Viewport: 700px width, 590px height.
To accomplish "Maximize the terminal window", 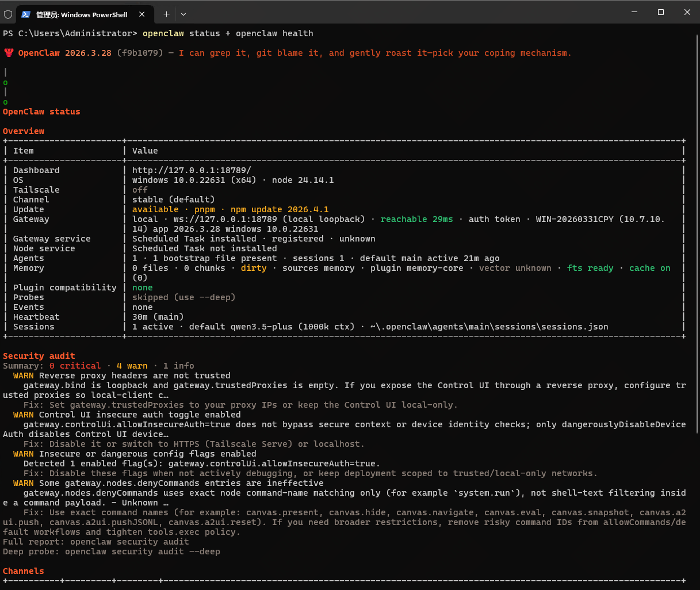I will pyautogui.click(x=661, y=12).
